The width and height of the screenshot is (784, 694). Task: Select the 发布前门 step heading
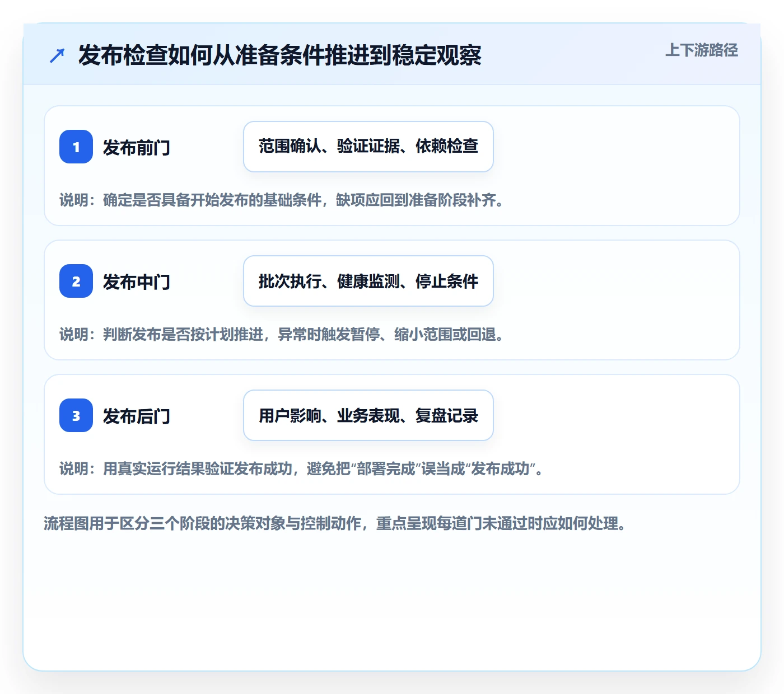[x=137, y=147]
